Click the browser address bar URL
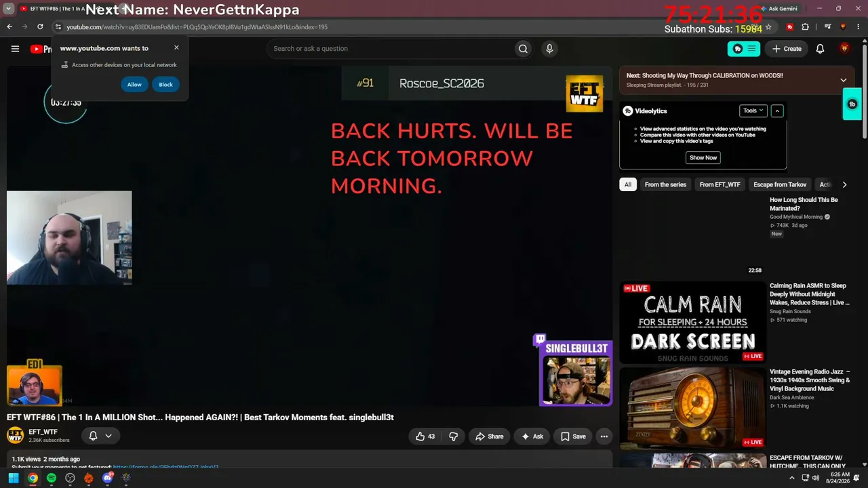This screenshot has height=488, width=868. pos(197,27)
